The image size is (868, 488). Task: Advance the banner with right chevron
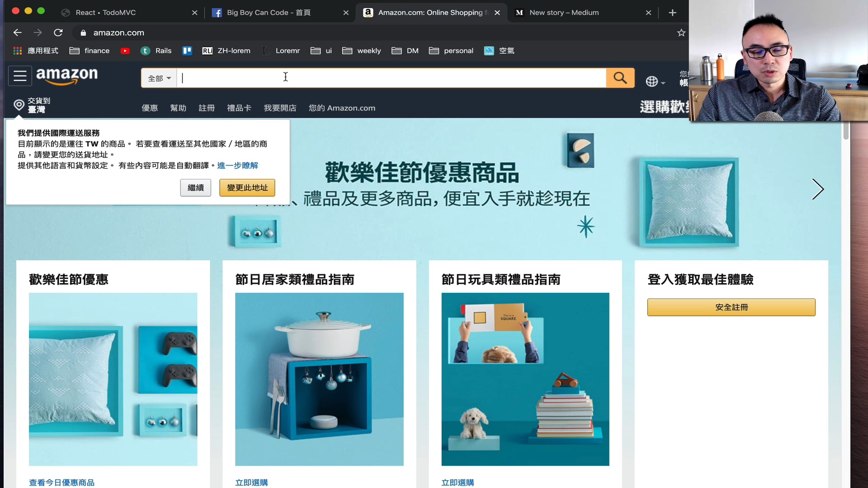pyautogui.click(x=817, y=189)
